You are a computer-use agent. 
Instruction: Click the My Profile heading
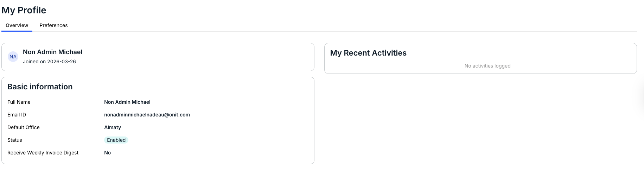point(24,10)
